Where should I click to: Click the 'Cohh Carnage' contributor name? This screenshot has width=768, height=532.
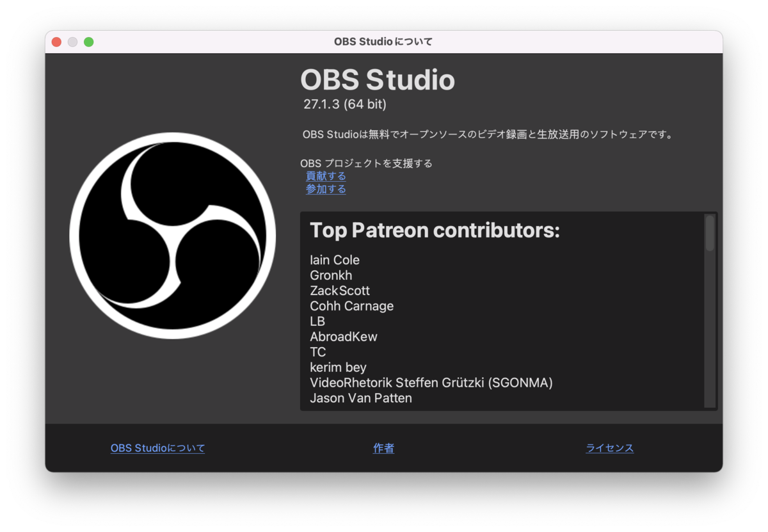pos(351,306)
